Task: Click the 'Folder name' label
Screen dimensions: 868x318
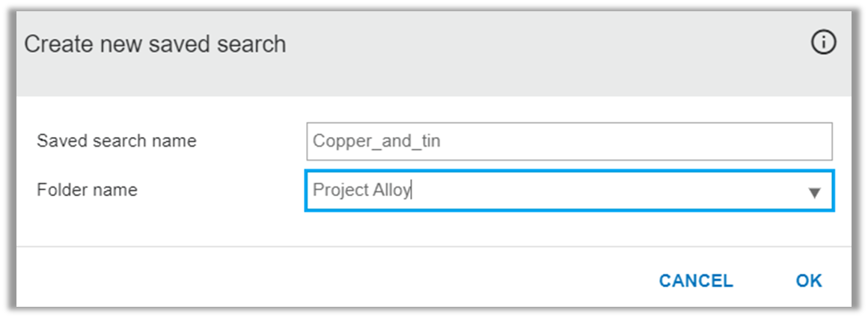Action: click(x=87, y=190)
